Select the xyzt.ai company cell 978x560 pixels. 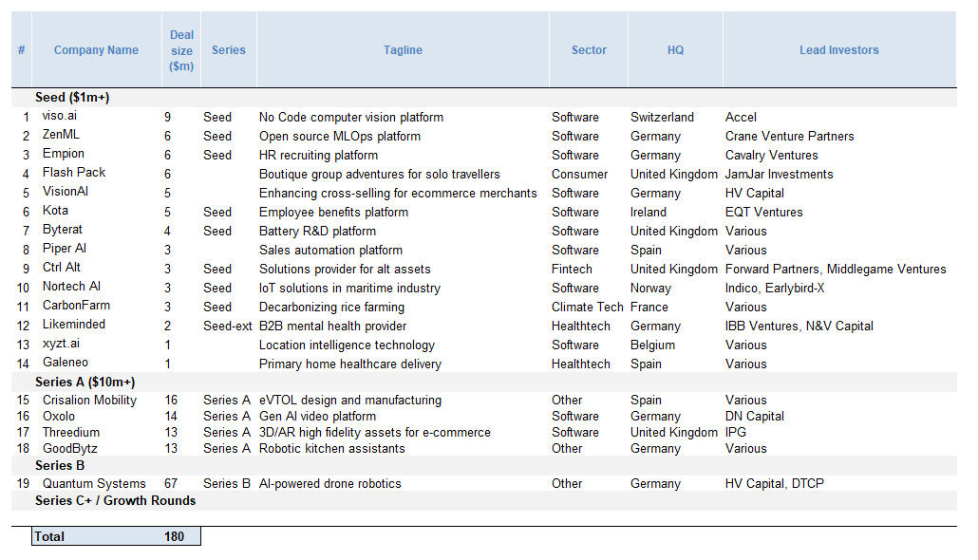coord(61,344)
